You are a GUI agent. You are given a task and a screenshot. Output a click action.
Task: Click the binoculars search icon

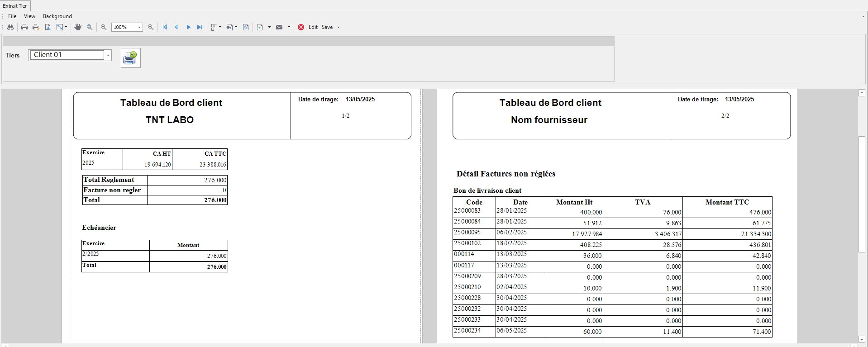coord(10,27)
